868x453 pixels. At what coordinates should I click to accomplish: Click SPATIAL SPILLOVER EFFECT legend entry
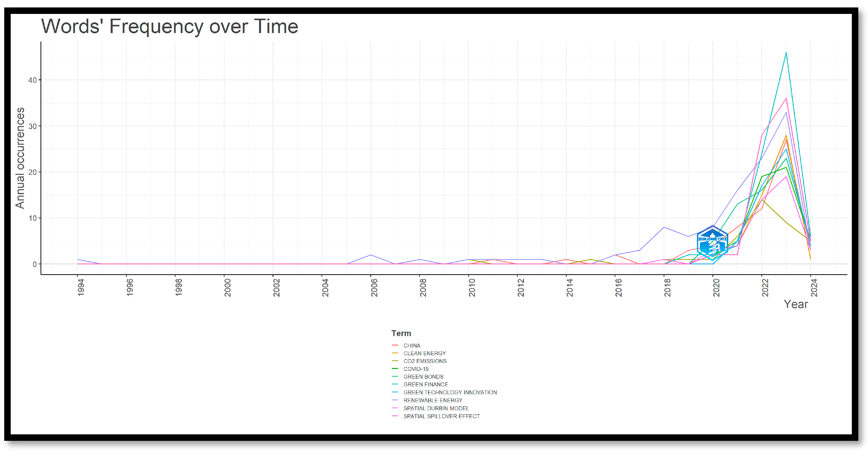[441, 416]
